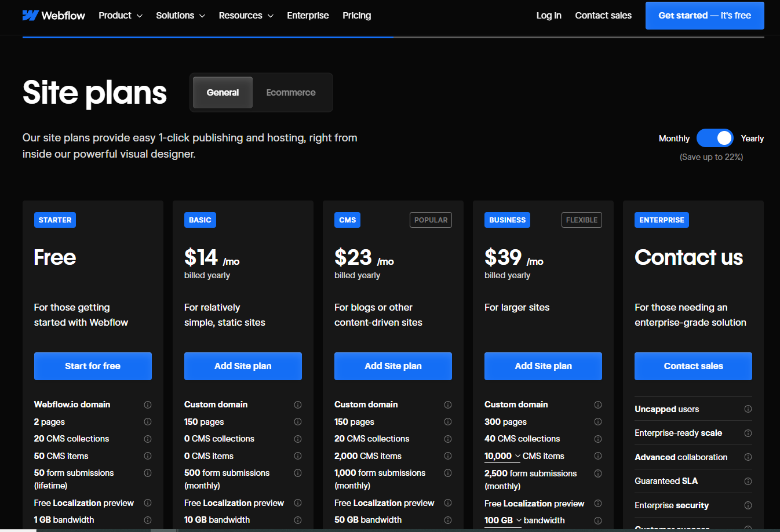The width and height of the screenshot is (780, 532).
Task: Show info for 50 GB bandwidth
Action: [448, 520]
